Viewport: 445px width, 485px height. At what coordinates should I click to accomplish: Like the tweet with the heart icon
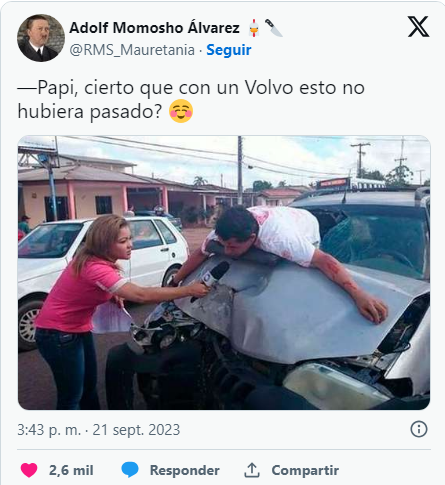coord(29,470)
